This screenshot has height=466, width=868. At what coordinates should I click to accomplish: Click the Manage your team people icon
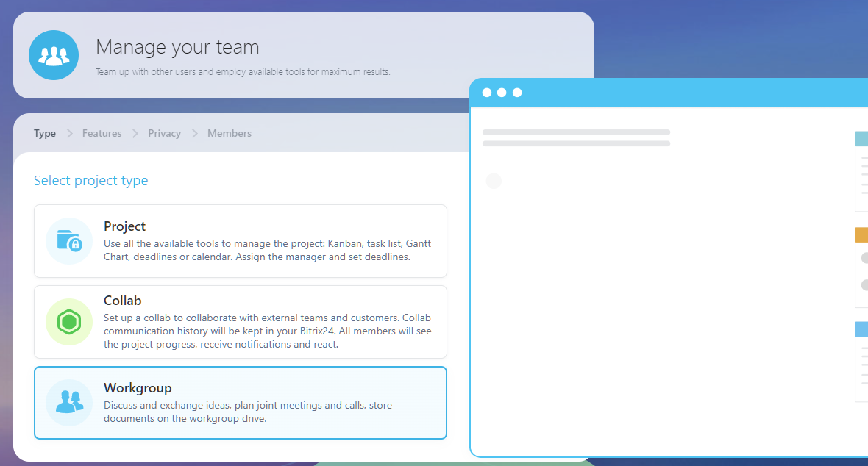click(54, 54)
